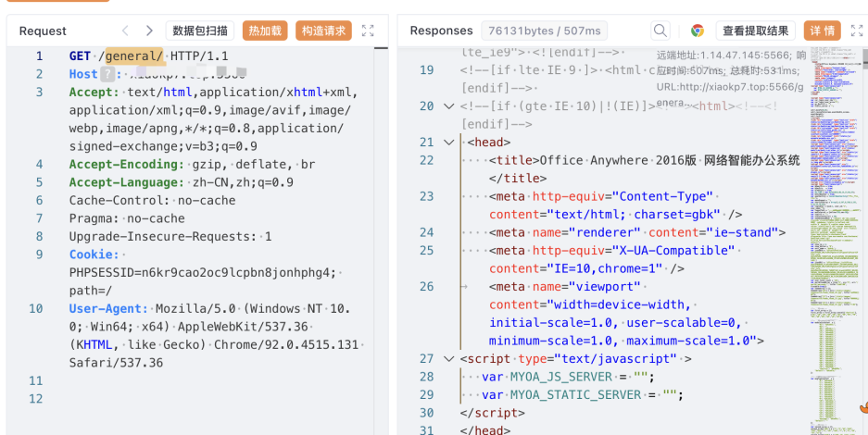Collapse script block at line 27
The image size is (868, 435).
click(449, 359)
